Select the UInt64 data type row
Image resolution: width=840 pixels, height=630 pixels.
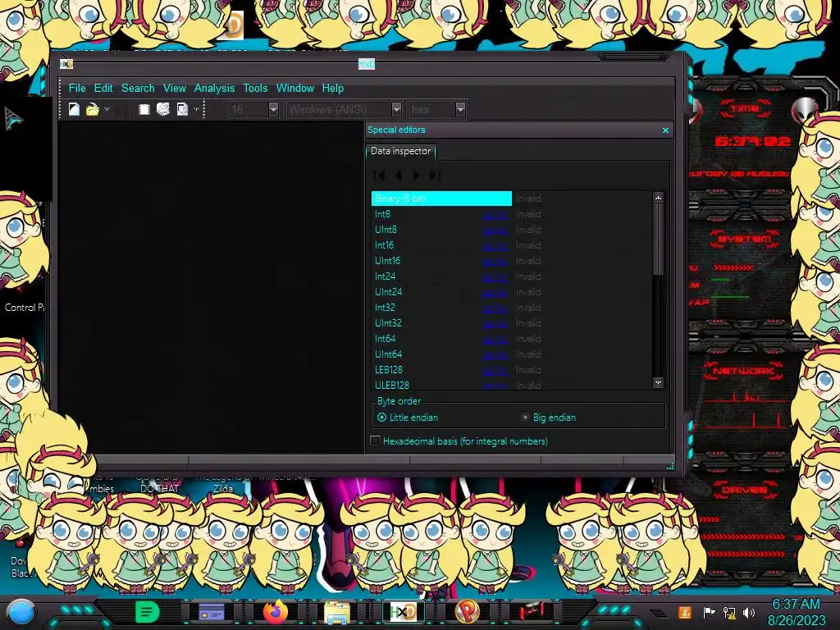click(x=512, y=354)
